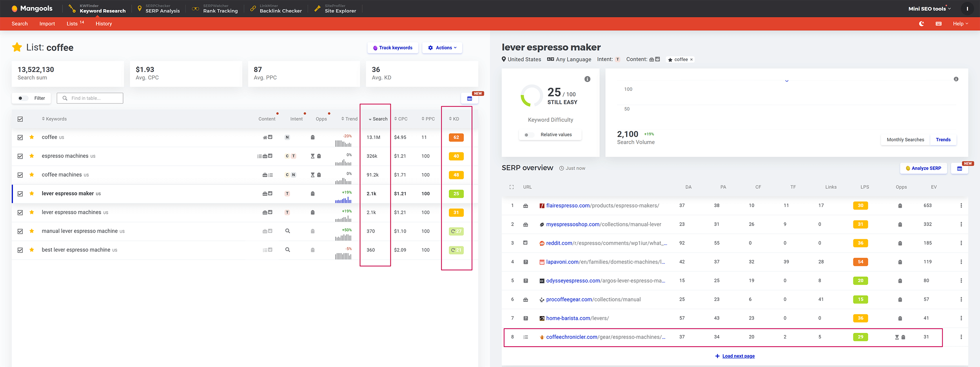
Task: Open SERPChecker SERP Analysis tool
Action: coord(158,9)
